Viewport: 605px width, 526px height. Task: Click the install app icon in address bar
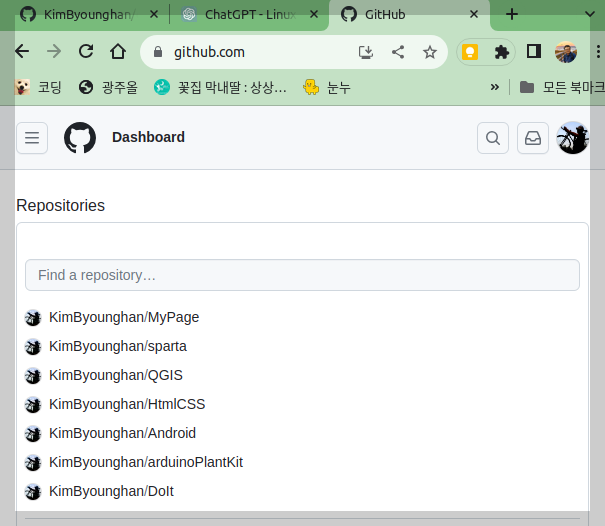click(x=365, y=52)
